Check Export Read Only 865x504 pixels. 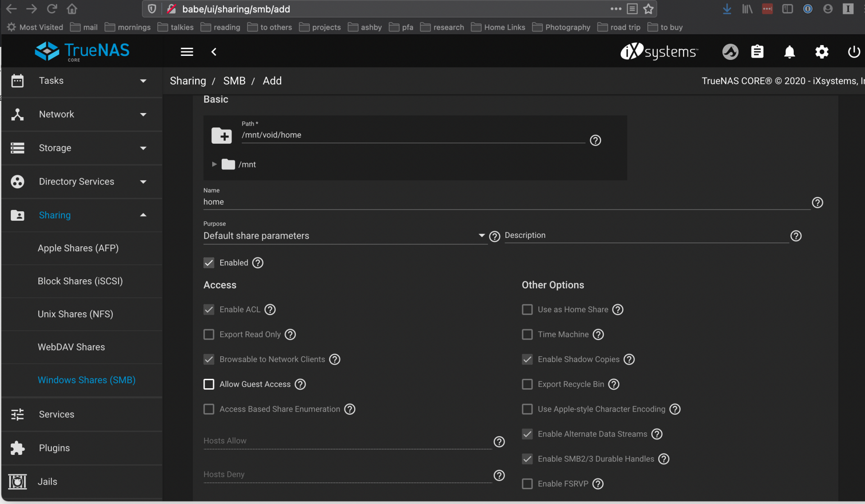click(209, 334)
